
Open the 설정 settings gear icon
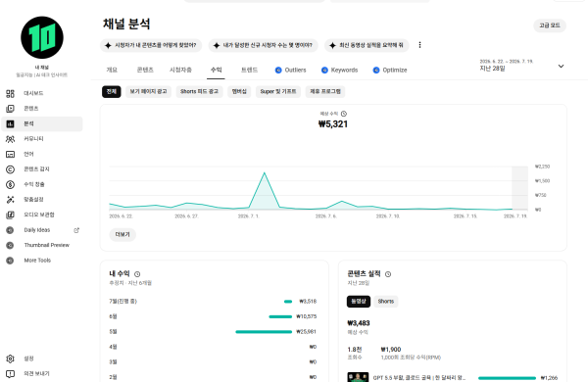click(x=10, y=358)
